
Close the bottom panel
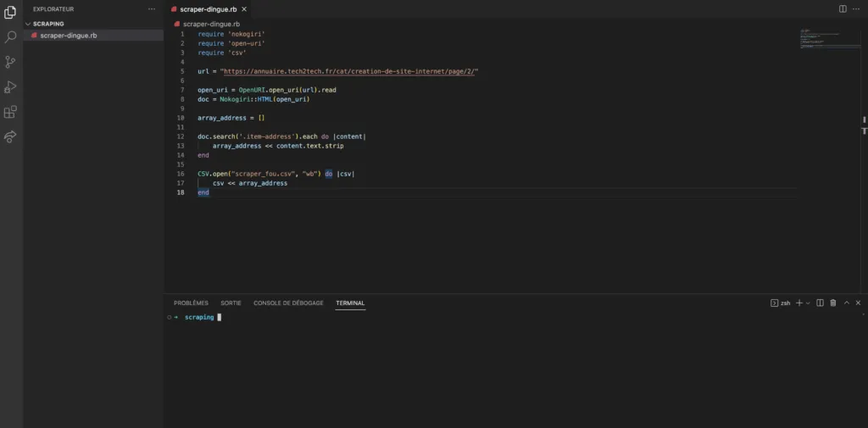[858, 303]
